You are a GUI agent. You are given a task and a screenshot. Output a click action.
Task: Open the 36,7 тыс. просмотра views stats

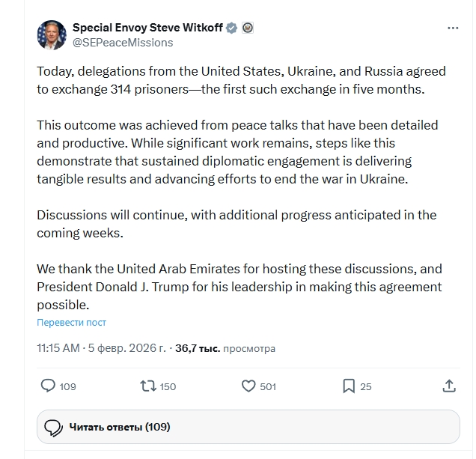pos(225,348)
